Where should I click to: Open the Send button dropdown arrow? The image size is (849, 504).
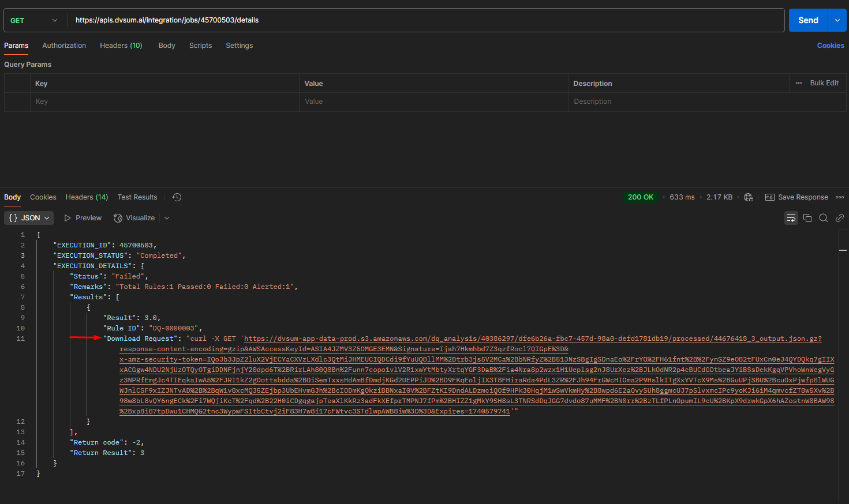click(x=837, y=20)
